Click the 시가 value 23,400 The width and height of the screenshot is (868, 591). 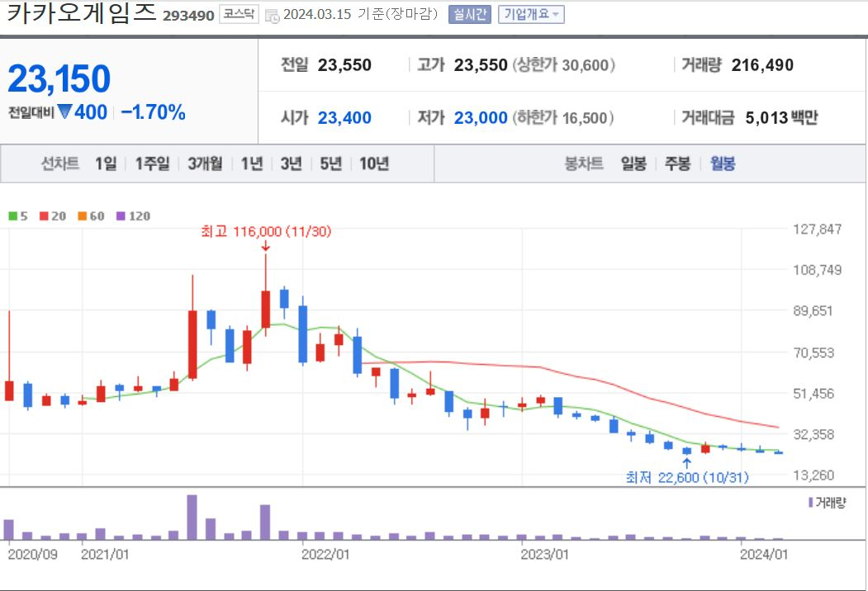344,118
